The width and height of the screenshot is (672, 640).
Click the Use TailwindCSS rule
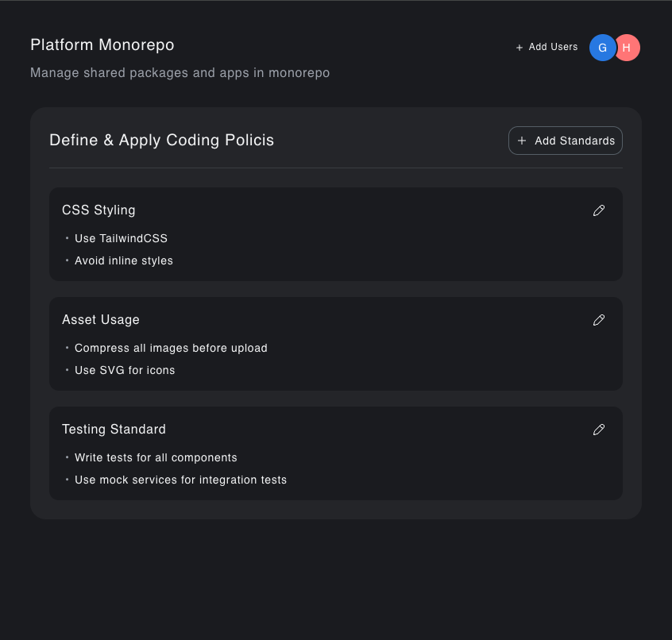tap(121, 238)
